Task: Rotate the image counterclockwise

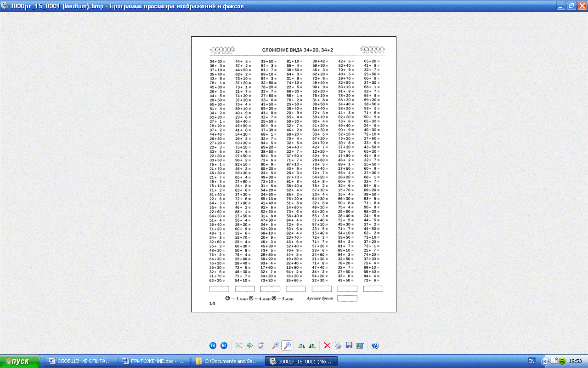Action: click(x=312, y=345)
